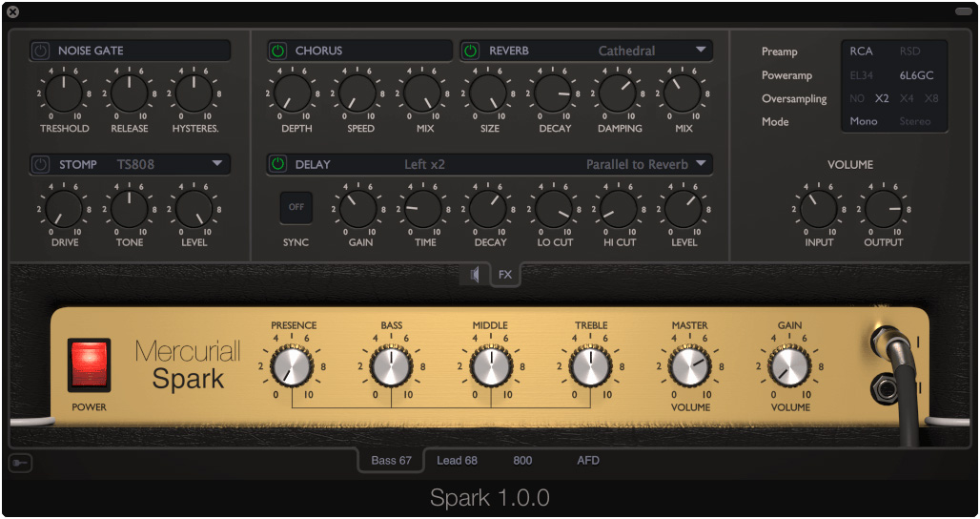This screenshot has width=980, height=519.
Task: Click the empty input jack II
Action: tap(886, 389)
